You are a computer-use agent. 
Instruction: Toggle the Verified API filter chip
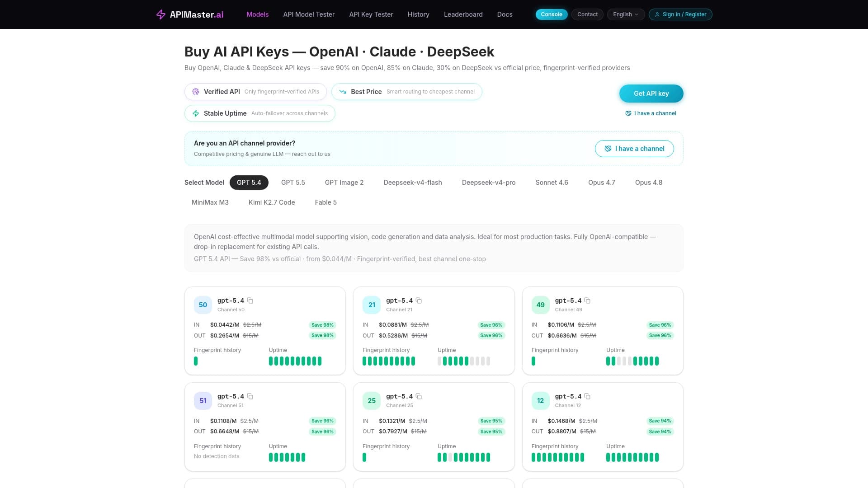tap(255, 92)
